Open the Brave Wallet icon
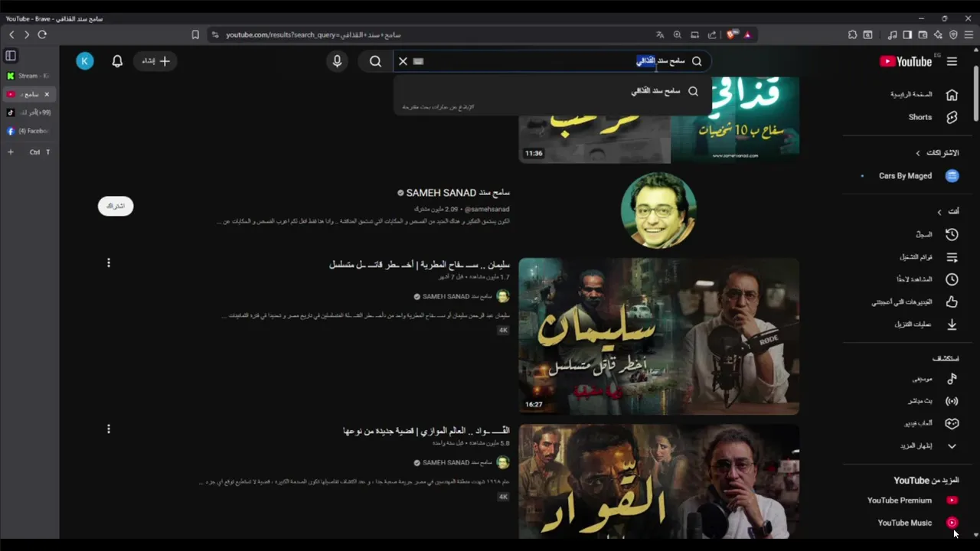This screenshot has width=980, height=551. click(923, 34)
